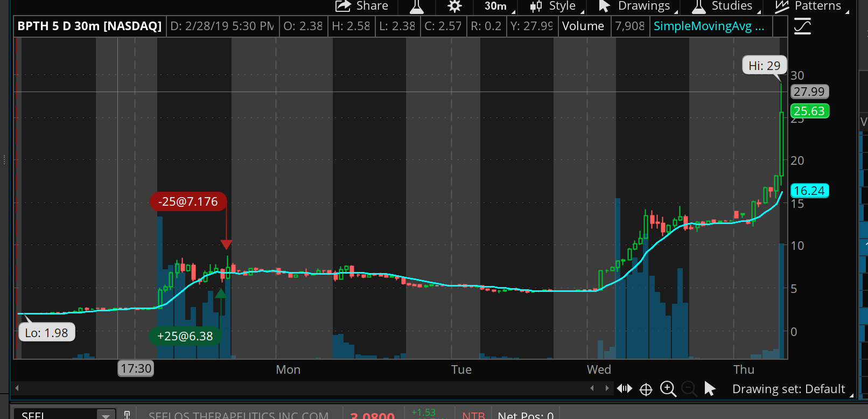Activate the crosshair cursor icon
868x419 pixels.
646,389
